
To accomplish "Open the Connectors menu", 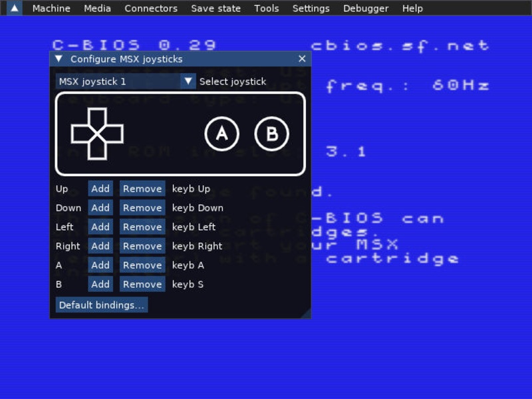I will [151, 8].
